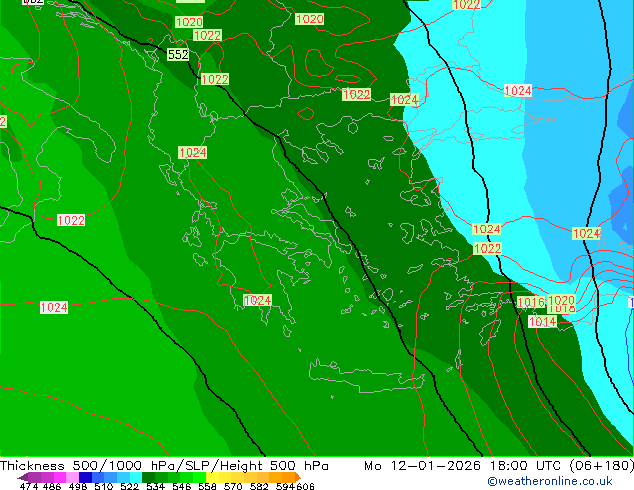Click the 510 legend value

click(104, 486)
